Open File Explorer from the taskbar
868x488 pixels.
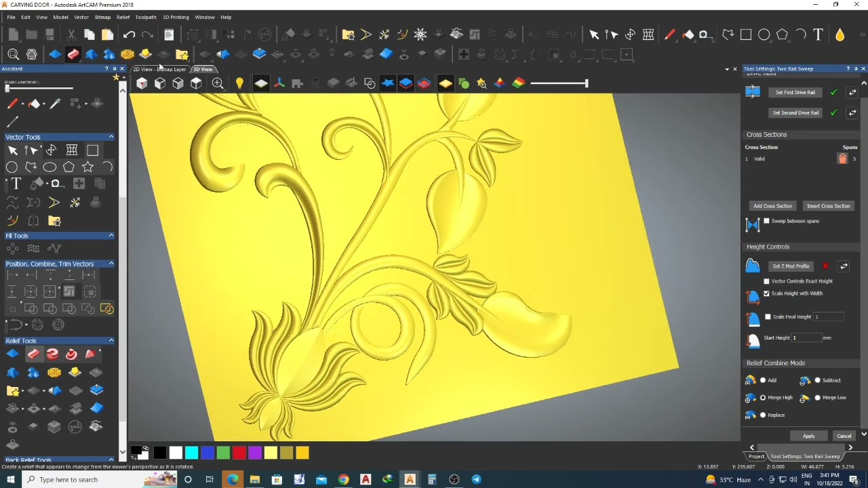(x=254, y=480)
